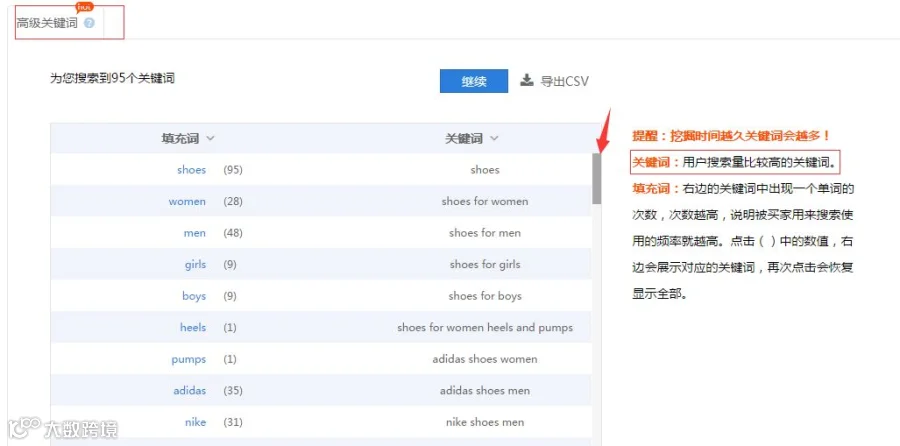Click the filler word 'girls'
The width and height of the screenshot is (900, 446).
pyautogui.click(x=195, y=265)
